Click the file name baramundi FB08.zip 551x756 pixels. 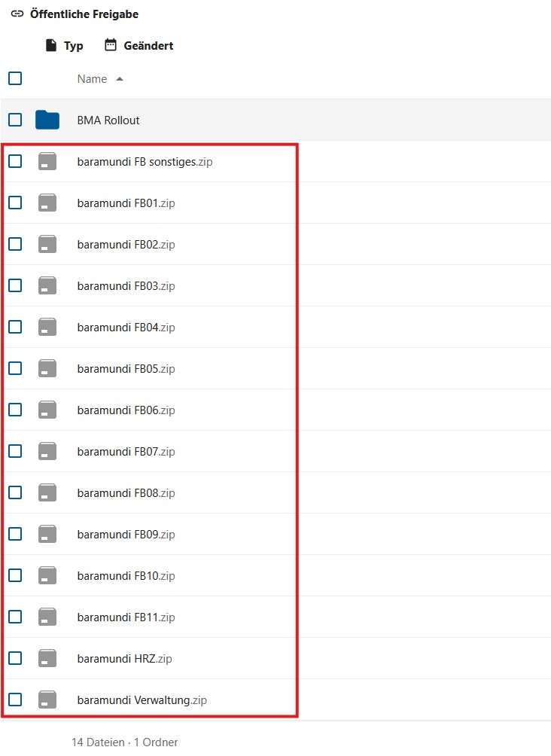(126, 493)
